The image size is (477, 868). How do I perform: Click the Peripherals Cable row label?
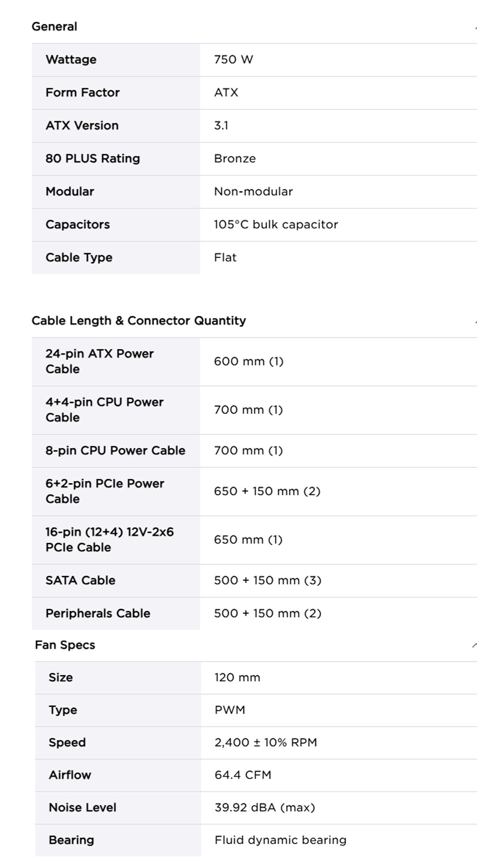pos(98,614)
